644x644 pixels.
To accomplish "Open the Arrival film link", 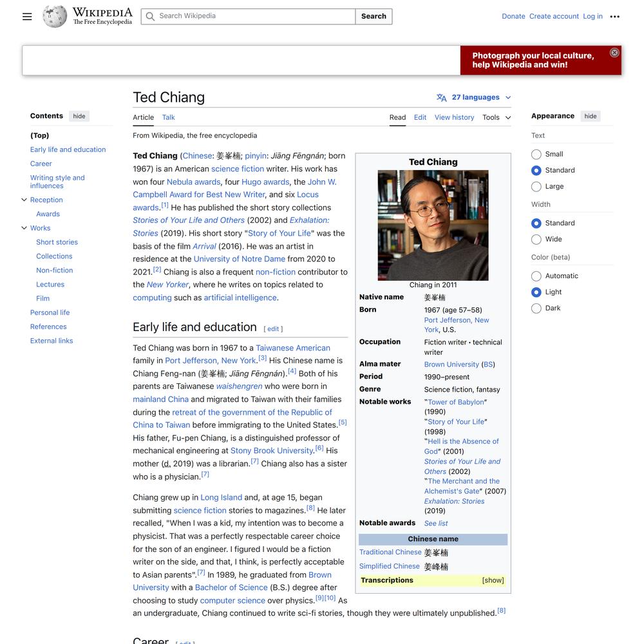I will click(204, 247).
